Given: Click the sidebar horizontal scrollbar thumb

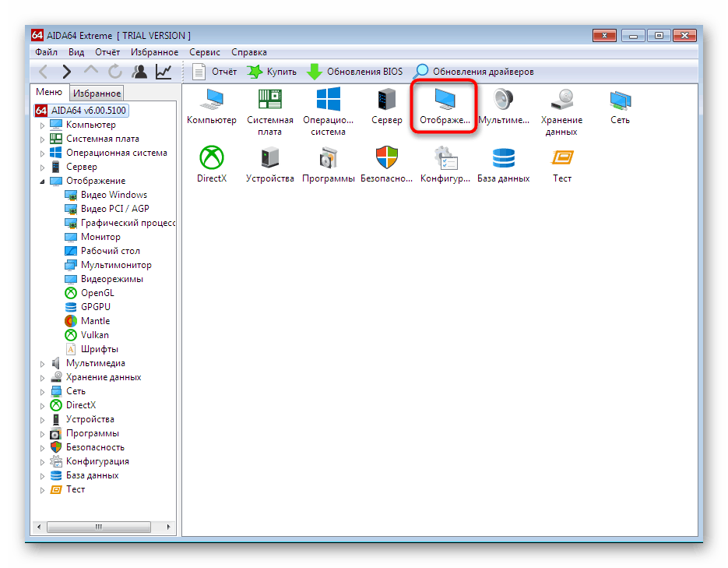Looking at the screenshot, I should [x=98, y=527].
